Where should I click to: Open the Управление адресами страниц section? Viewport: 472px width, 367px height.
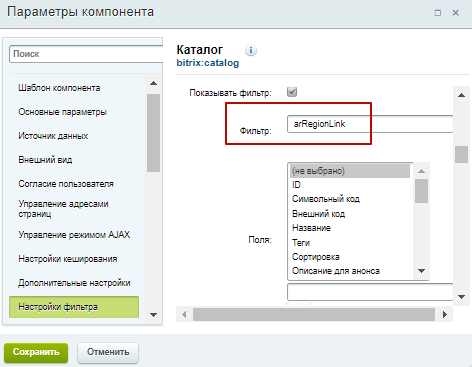pyautogui.click(x=63, y=209)
